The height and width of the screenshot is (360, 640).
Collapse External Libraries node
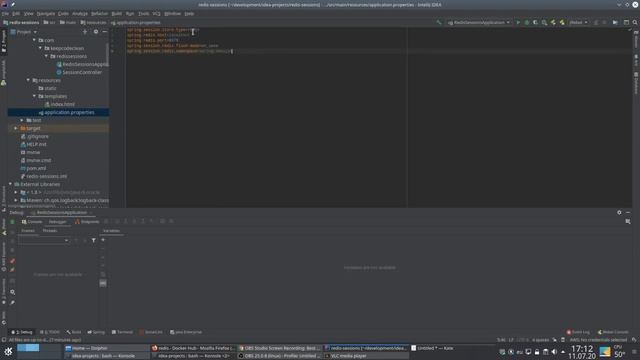(10, 184)
